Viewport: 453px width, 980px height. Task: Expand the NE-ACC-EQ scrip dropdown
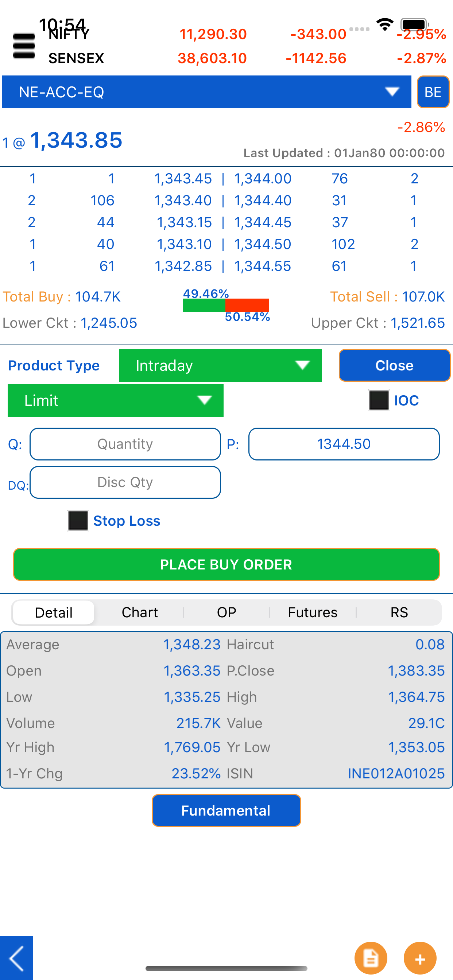point(207,92)
